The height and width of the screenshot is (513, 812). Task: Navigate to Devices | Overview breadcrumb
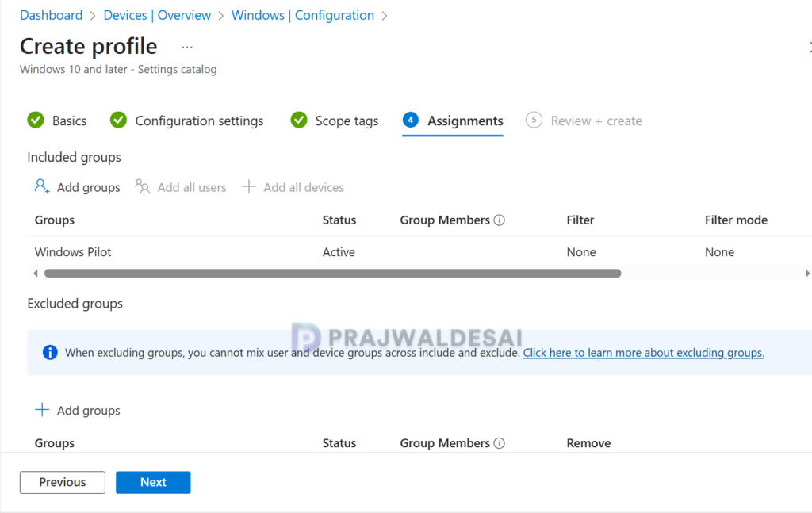tap(157, 16)
